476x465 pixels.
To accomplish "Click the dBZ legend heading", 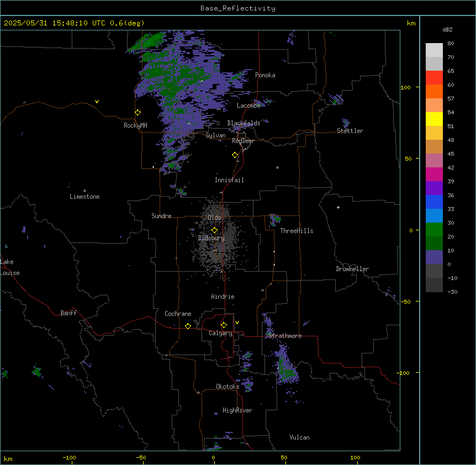I will (x=447, y=29).
